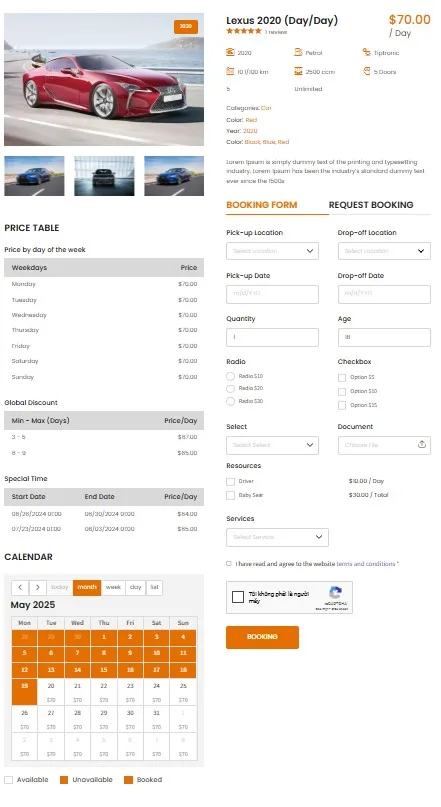Open the Pick-up Location dropdown
The height and width of the screenshot is (807, 441).
(272, 251)
